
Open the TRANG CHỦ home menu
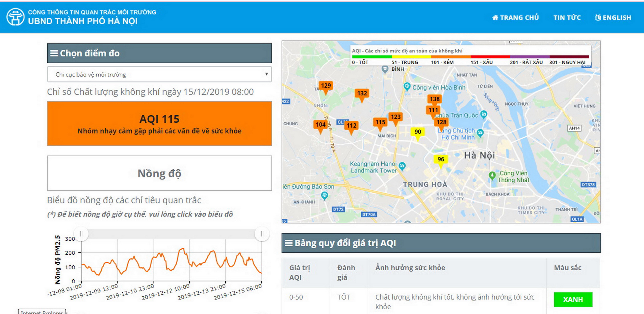tap(515, 17)
